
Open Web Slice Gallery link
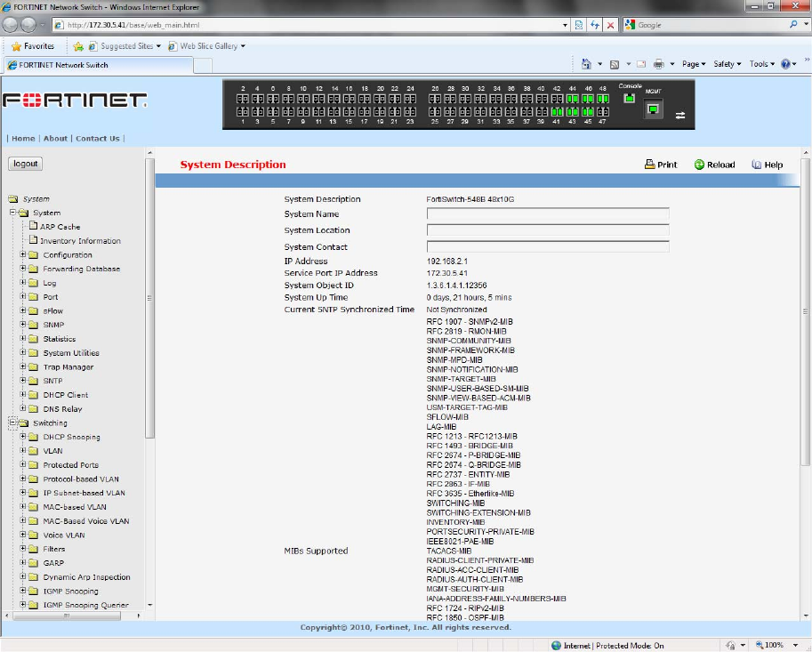click(x=207, y=46)
